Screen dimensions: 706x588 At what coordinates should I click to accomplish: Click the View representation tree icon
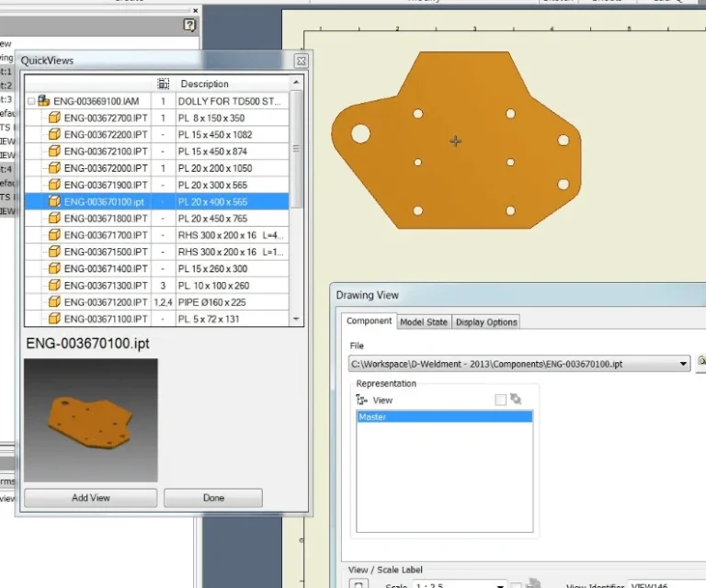(361, 400)
